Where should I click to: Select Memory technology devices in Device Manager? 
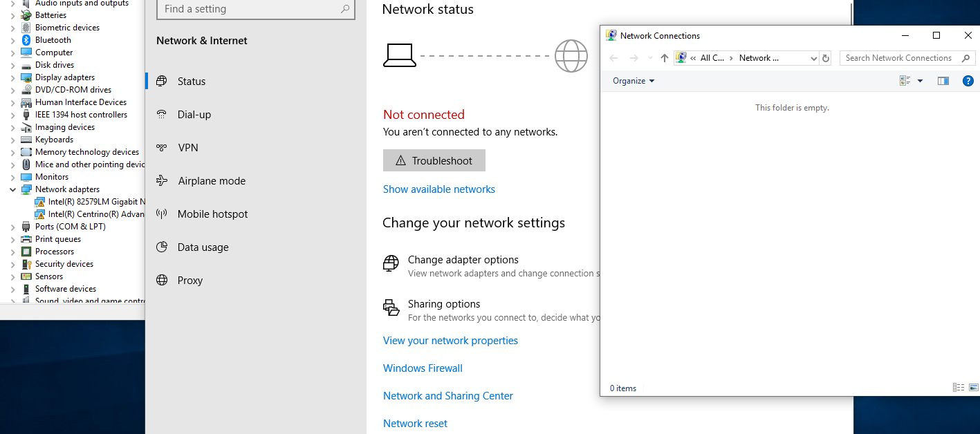[x=87, y=152]
